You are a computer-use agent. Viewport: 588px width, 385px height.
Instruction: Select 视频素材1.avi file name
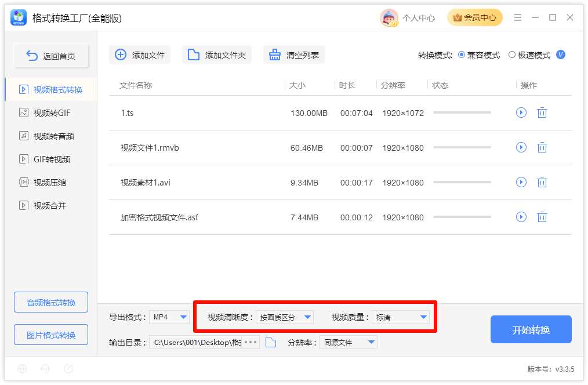[146, 183]
